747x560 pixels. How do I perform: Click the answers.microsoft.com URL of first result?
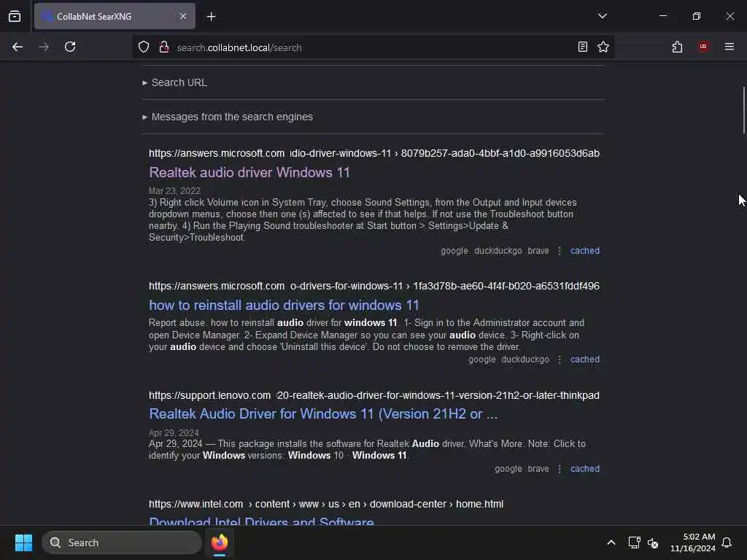tap(374, 153)
